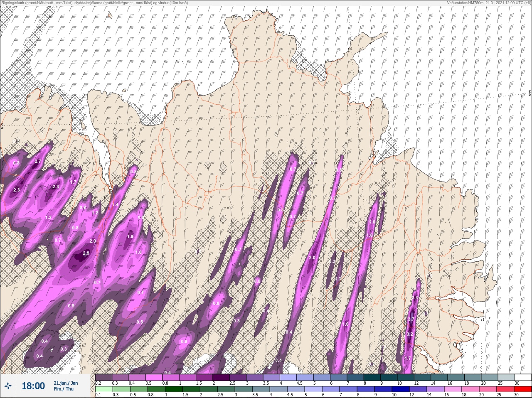Click the 2.8 precipitation value on the map
This screenshot has width=532, height=398.
coord(86,253)
